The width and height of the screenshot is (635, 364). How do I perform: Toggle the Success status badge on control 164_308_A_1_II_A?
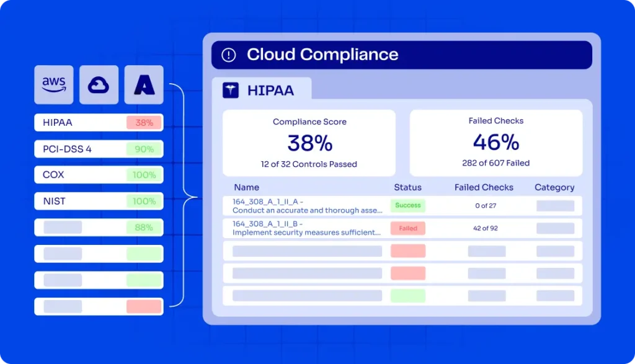click(407, 205)
